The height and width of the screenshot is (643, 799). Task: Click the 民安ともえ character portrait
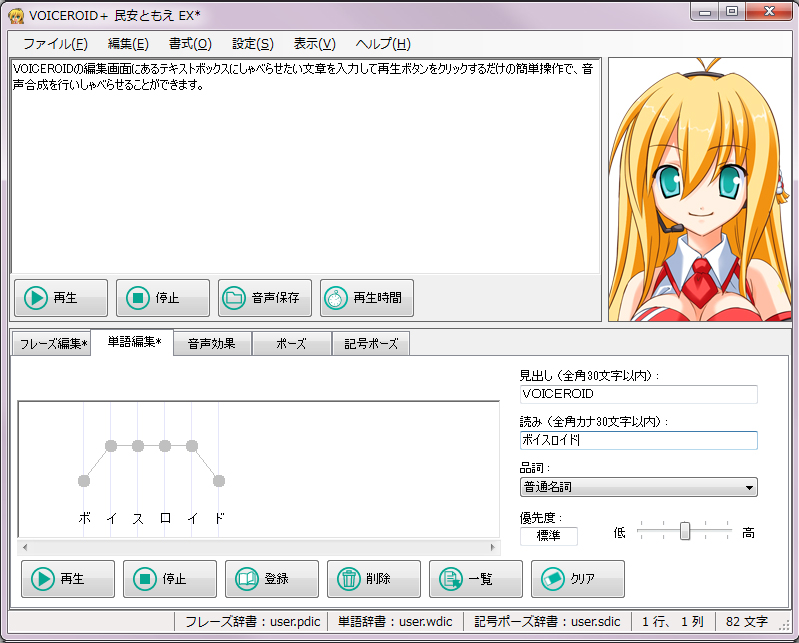click(699, 190)
